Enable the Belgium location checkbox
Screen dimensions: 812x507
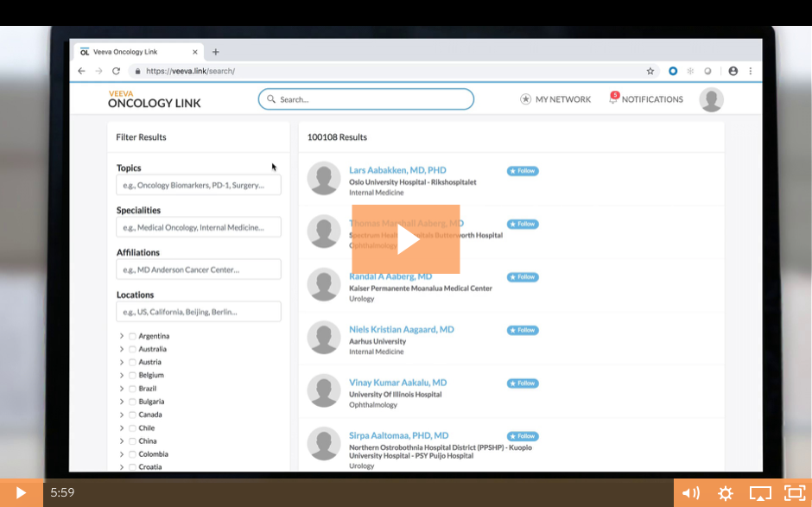click(132, 376)
